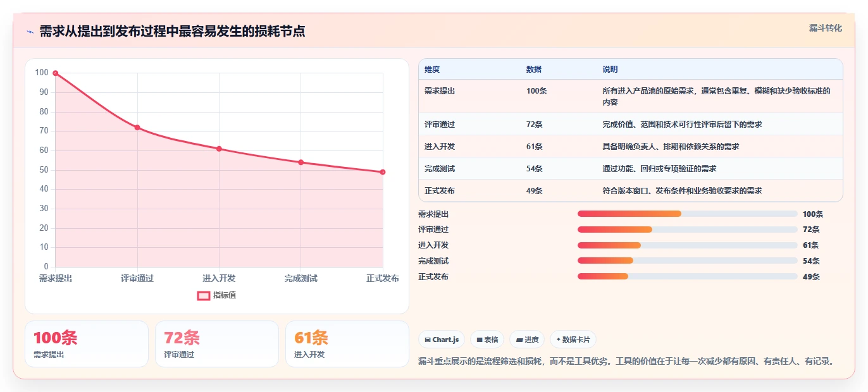Click the title 需求从提出到发布过程中最容易发生的损耗节点

(172, 31)
